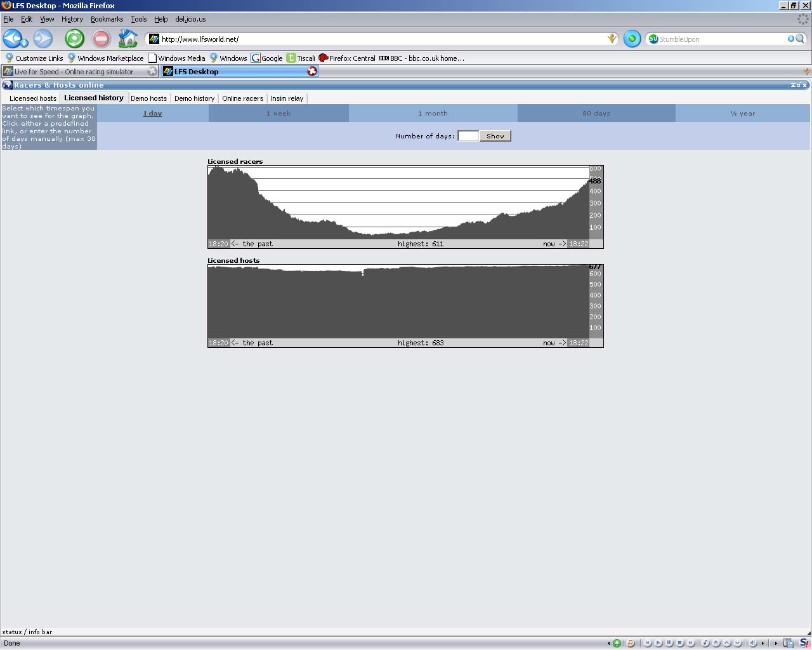Viewport: 812px width, 650px height.
Task: Click the down chevron icon in status bar
Action: coord(738,643)
